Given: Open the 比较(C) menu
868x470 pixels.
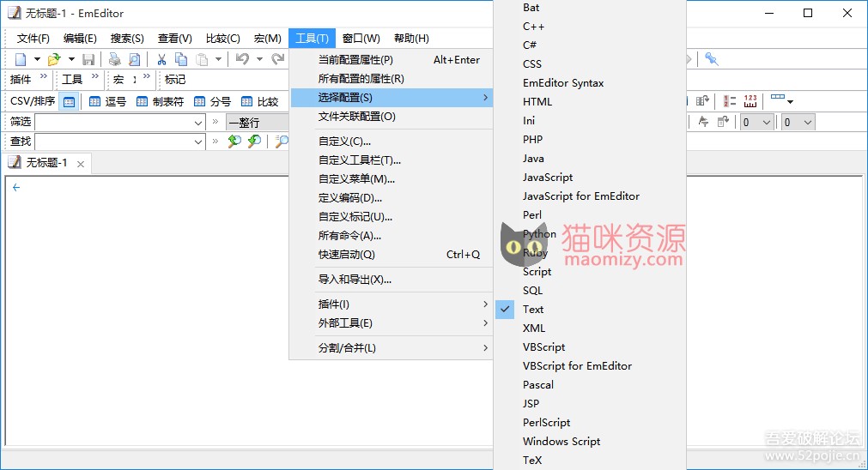Looking at the screenshot, I should point(222,38).
